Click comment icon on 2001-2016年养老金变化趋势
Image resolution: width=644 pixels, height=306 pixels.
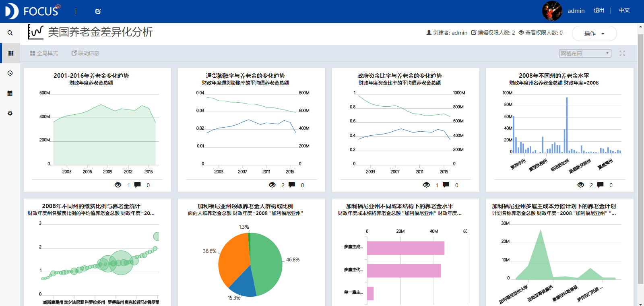(x=138, y=185)
